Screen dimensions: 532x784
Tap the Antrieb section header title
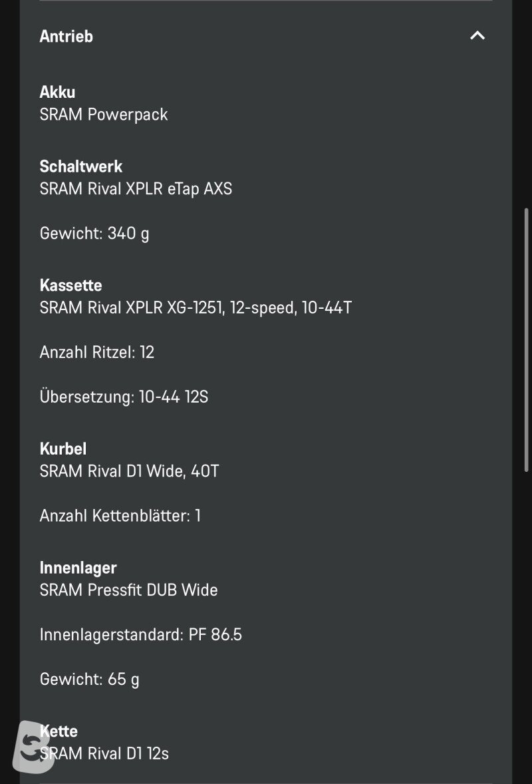66,37
